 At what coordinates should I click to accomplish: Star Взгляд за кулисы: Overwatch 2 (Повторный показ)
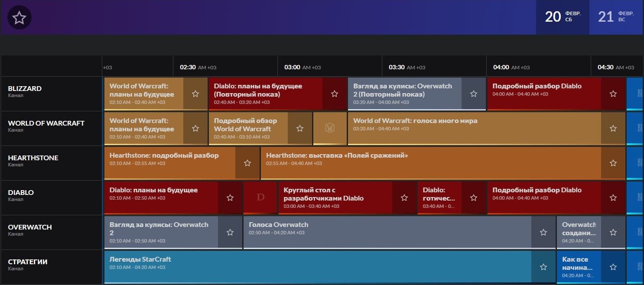(474, 94)
